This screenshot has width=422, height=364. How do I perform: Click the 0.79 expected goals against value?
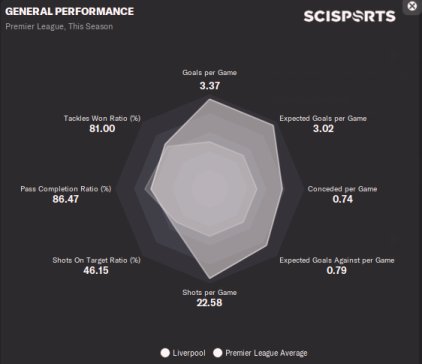337,270
